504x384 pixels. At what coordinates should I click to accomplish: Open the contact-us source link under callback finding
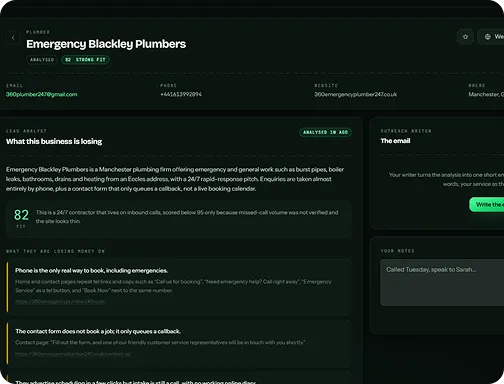pyautogui.click(x=73, y=354)
